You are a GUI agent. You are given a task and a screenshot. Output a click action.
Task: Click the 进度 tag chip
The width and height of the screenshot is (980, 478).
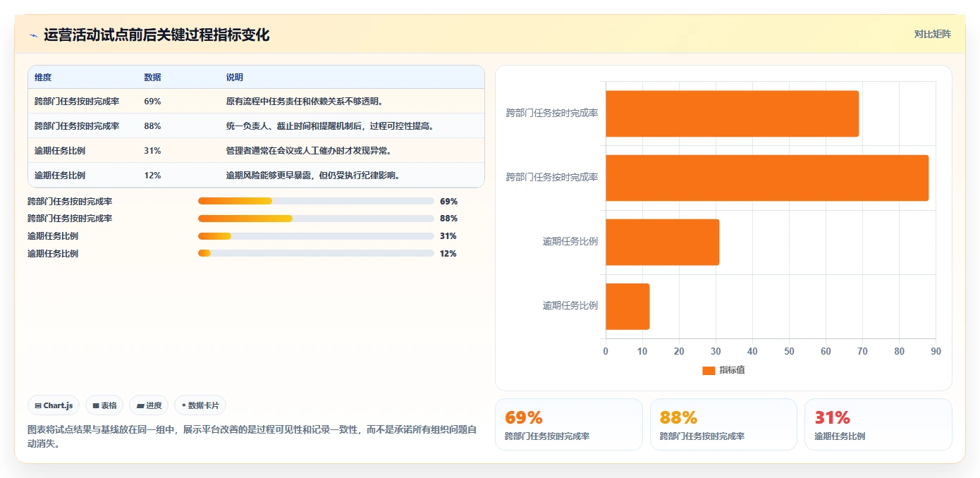point(149,405)
